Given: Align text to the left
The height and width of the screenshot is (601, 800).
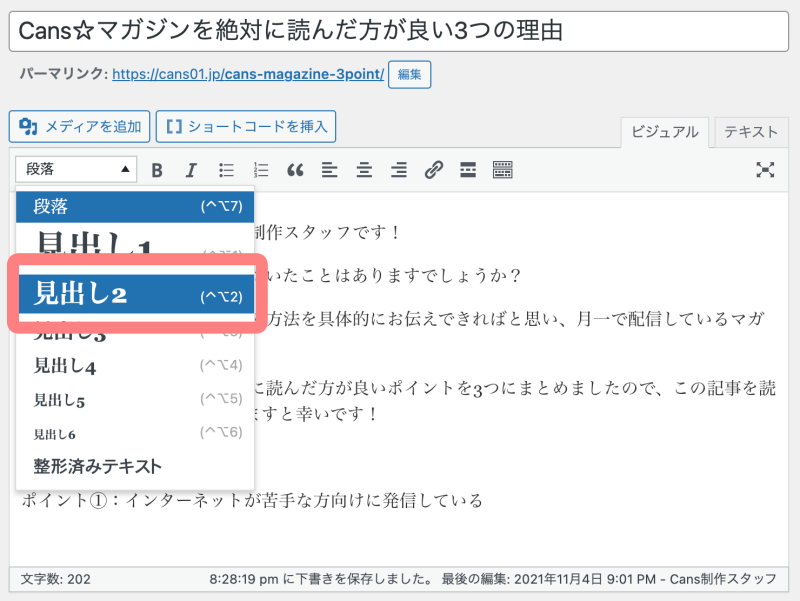Looking at the screenshot, I should coord(329,170).
